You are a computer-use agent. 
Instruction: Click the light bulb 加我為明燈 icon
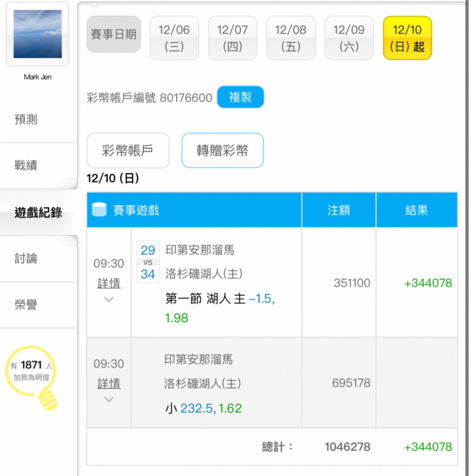(x=33, y=377)
